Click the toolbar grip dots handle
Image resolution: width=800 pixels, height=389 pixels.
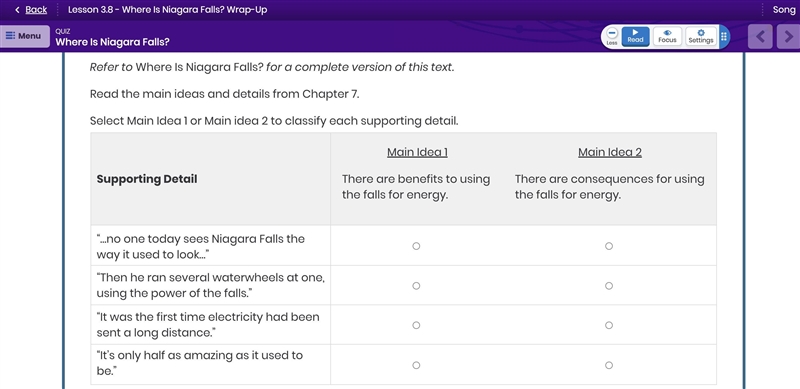point(723,37)
